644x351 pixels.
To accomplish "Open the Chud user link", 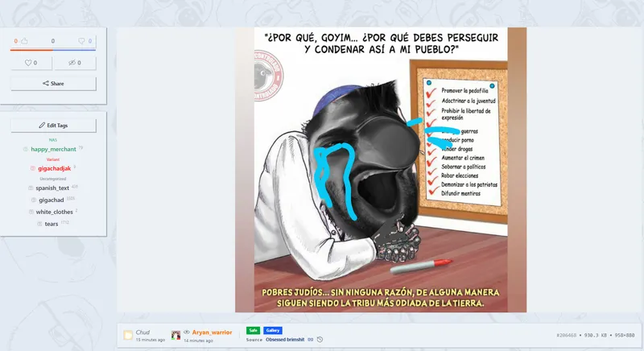I will 142,332.
